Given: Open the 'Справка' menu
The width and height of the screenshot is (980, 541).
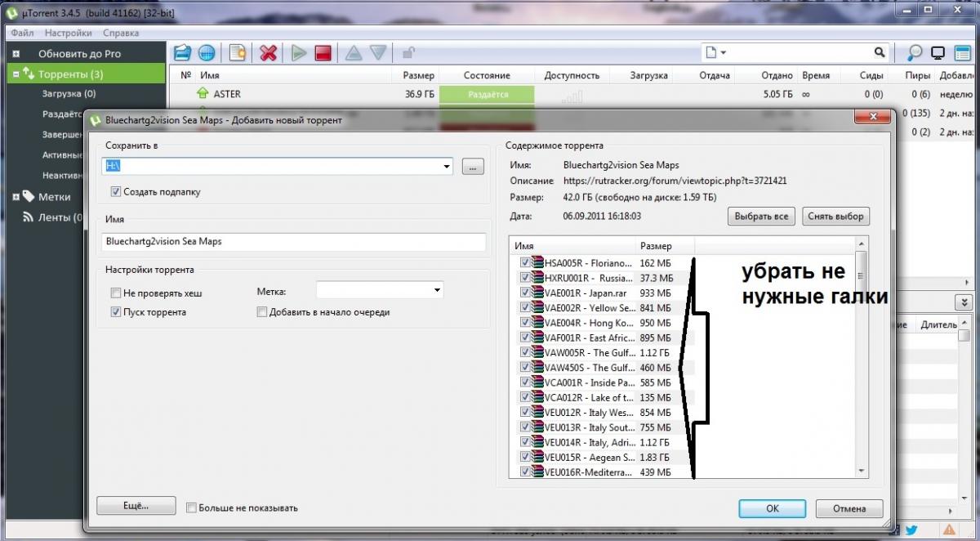Looking at the screenshot, I should [x=121, y=33].
